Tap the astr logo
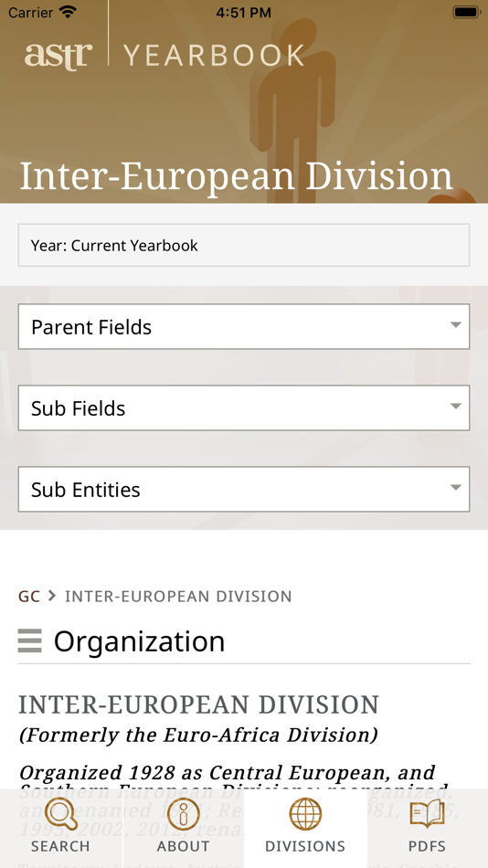This screenshot has height=868, width=488. tap(58, 56)
